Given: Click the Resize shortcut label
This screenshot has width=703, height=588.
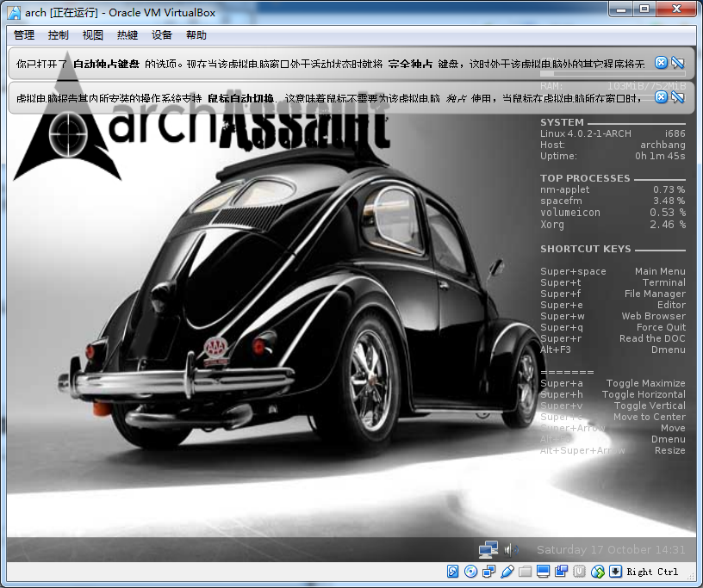Looking at the screenshot, I should click(x=669, y=450).
